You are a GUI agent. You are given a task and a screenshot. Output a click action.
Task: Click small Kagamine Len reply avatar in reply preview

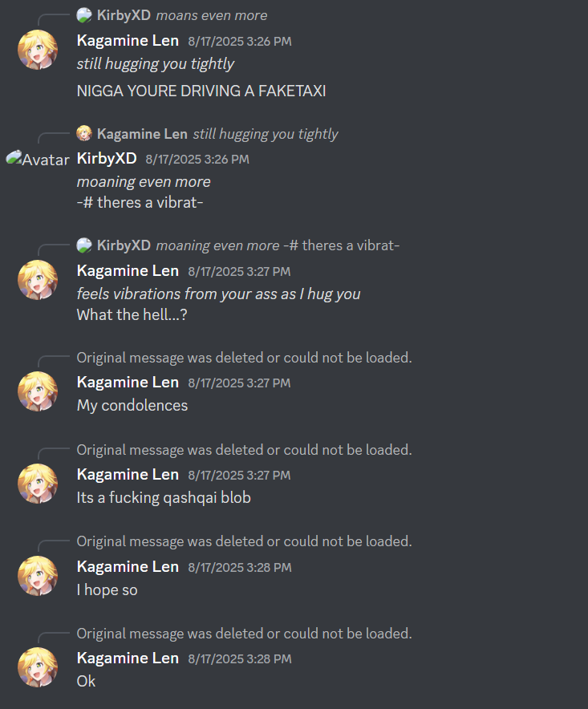tap(84, 134)
